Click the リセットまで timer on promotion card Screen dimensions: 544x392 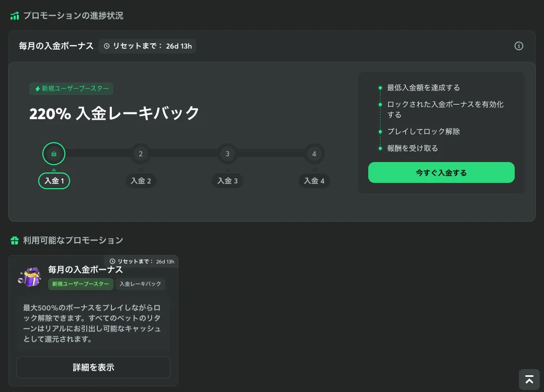(142, 262)
